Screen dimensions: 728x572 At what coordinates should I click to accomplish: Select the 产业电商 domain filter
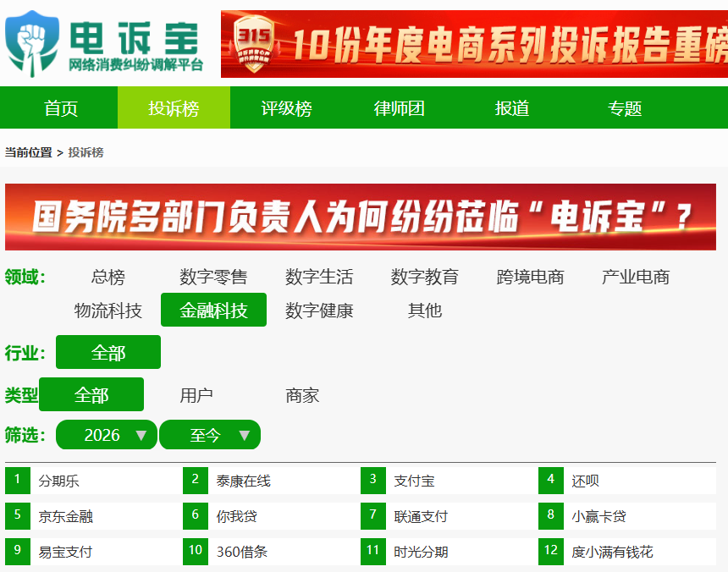pos(636,277)
